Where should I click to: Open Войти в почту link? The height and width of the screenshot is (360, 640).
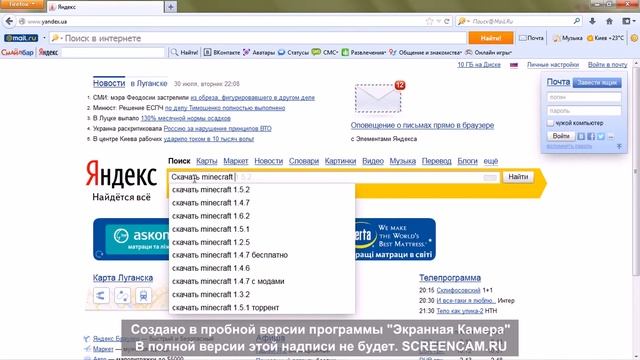(607, 65)
